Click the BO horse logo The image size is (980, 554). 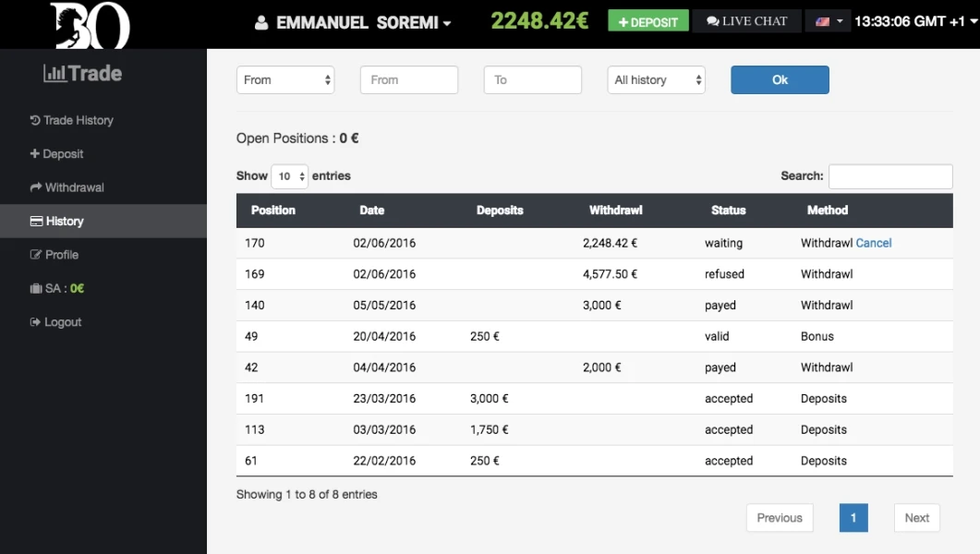pyautogui.click(x=90, y=25)
